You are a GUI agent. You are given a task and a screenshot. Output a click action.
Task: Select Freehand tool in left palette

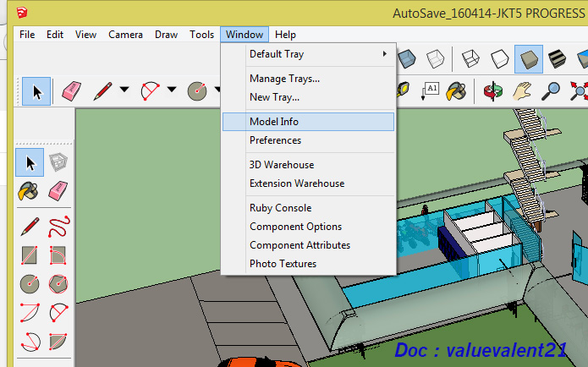(58, 227)
